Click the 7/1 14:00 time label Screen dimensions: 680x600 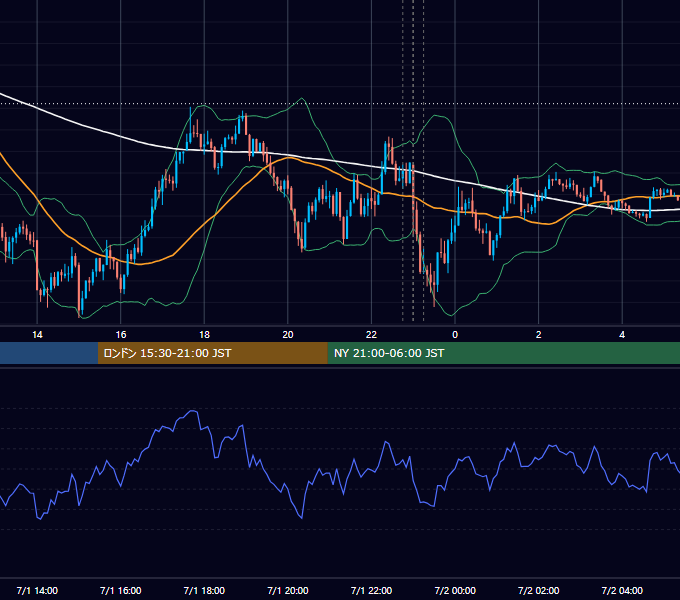(37, 590)
